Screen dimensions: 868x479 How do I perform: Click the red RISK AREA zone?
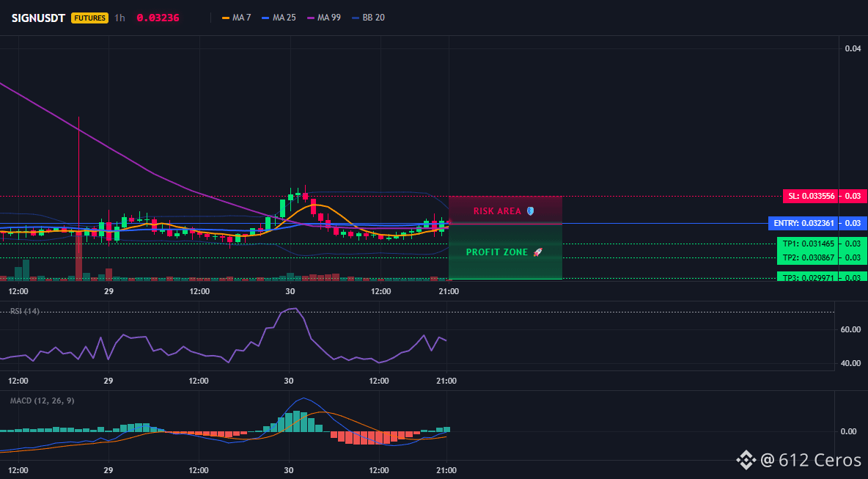(x=505, y=210)
